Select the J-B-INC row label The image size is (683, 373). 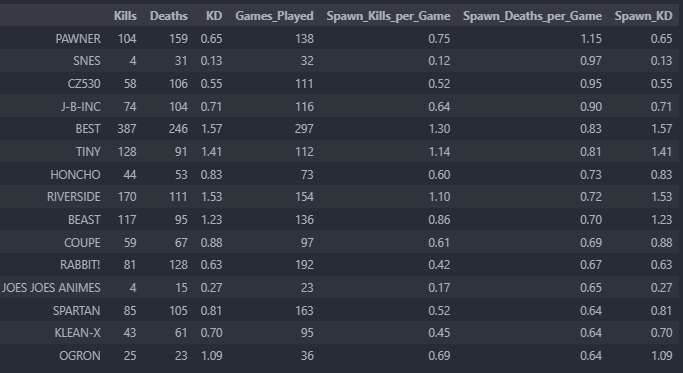click(x=81, y=107)
